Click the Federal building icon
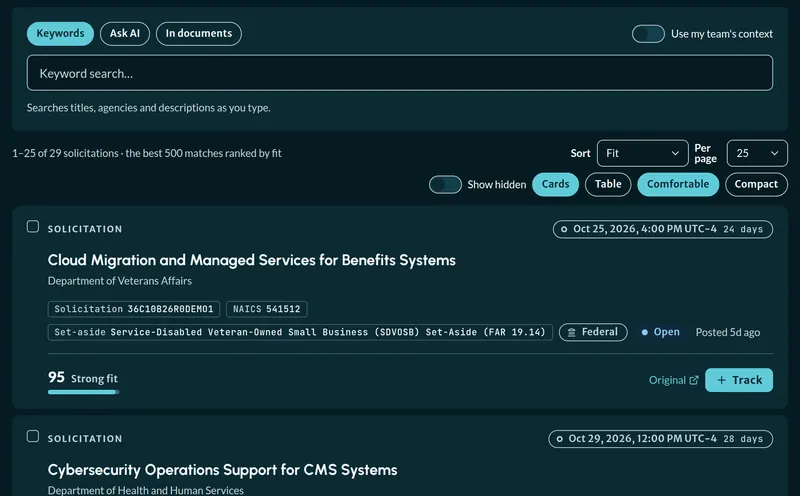Viewport: 800px width, 496px height. click(571, 333)
